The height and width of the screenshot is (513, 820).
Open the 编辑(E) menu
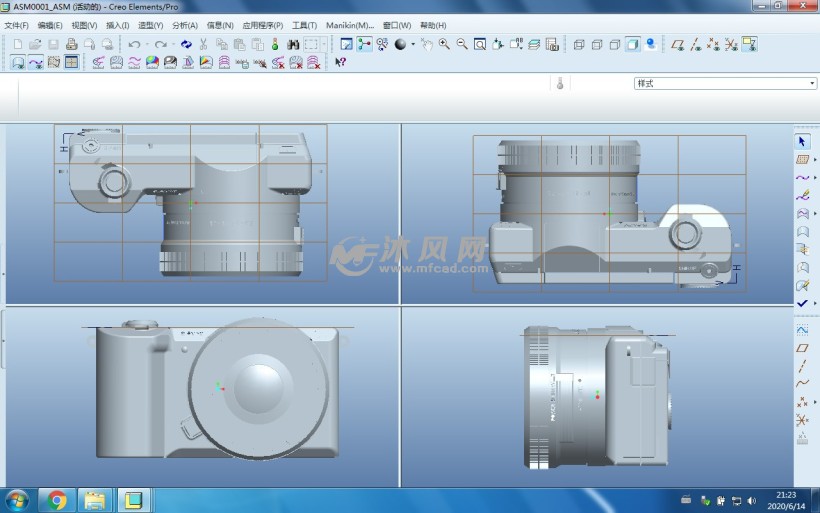click(x=50, y=25)
